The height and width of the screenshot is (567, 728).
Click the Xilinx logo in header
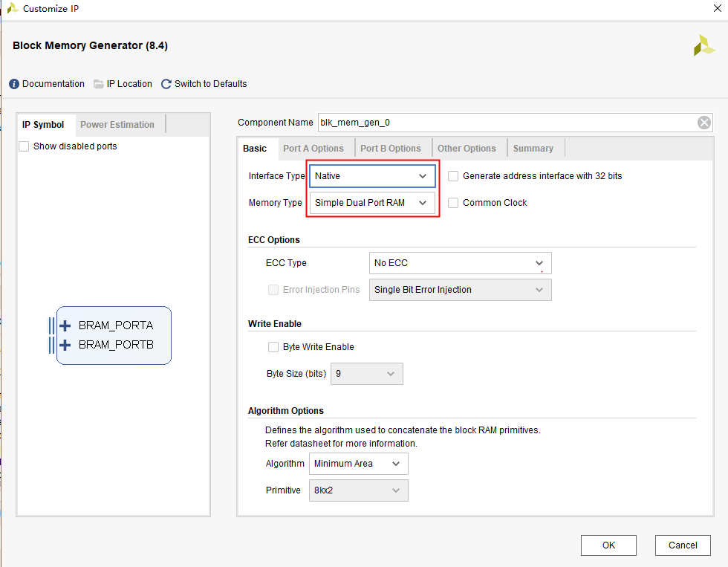[x=703, y=45]
